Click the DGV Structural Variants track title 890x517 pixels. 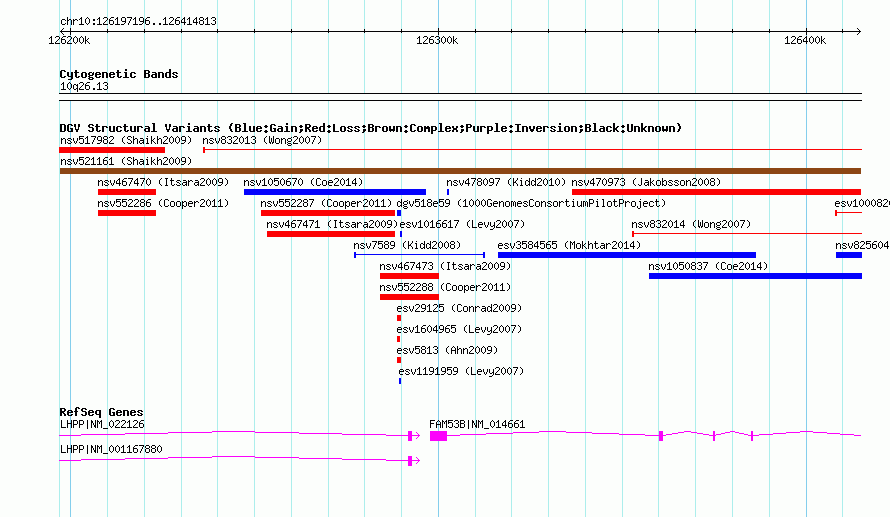point(370,128)
